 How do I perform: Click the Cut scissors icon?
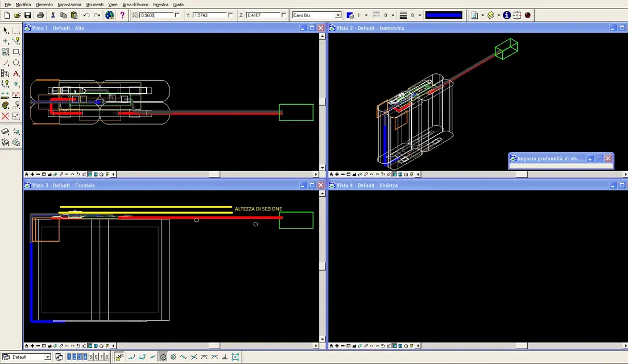[52, 15]
